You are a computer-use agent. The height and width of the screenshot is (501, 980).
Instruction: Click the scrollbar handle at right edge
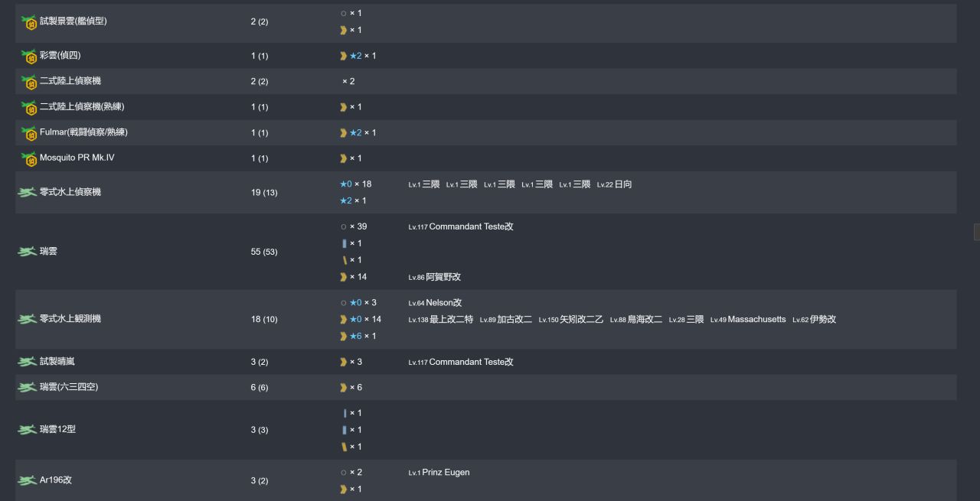[976, 233]
